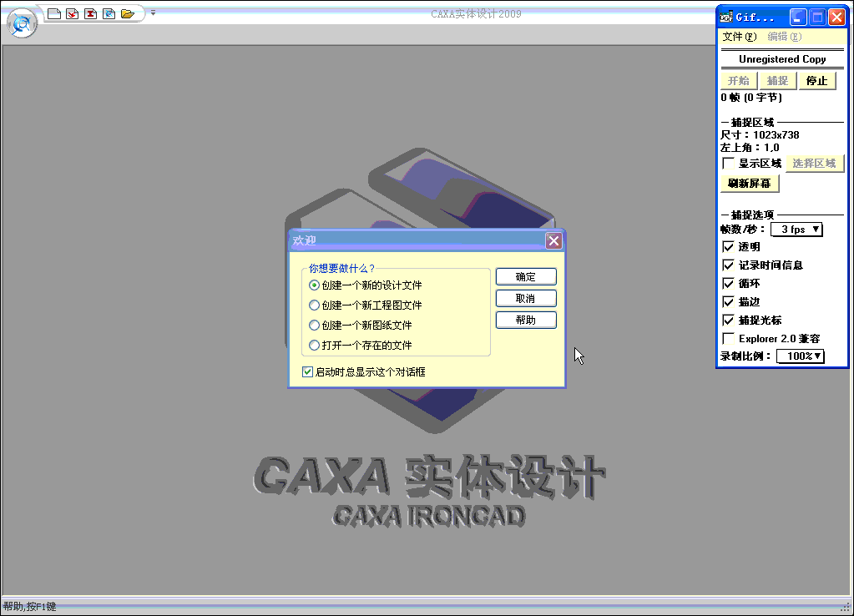This screenshot has width=854, height=616.
Task: Toggle the 记录时间信息 checkbox
Action: pyautogui.click(x=728, y=265)
